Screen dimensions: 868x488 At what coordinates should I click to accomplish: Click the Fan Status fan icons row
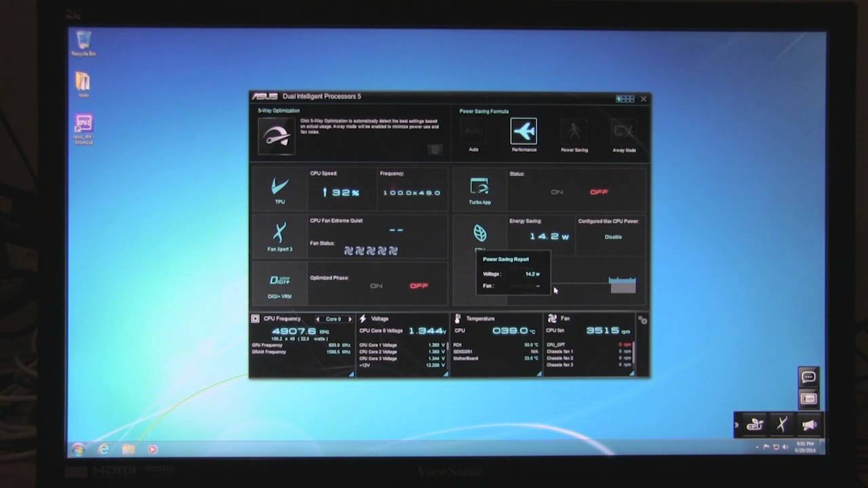[x=370, y=250]
